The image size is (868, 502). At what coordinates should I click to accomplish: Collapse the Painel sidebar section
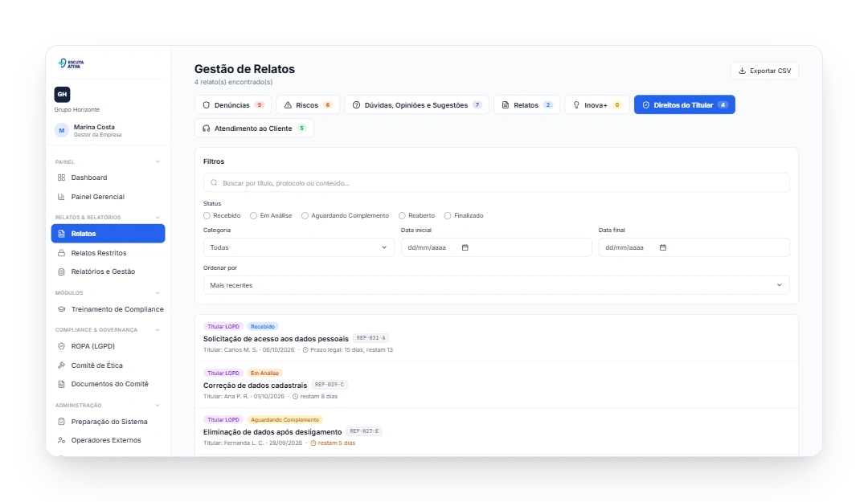(158, 162)
